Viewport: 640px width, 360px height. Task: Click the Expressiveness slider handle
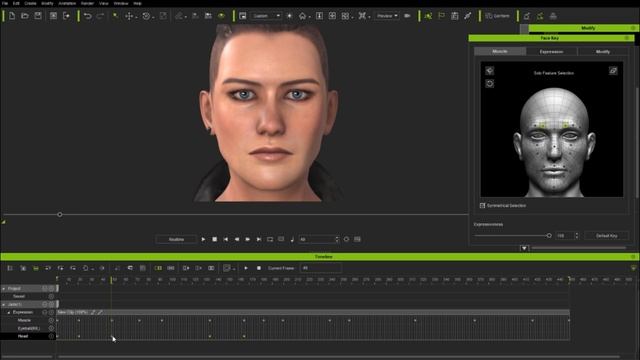[x=549, y=236]
